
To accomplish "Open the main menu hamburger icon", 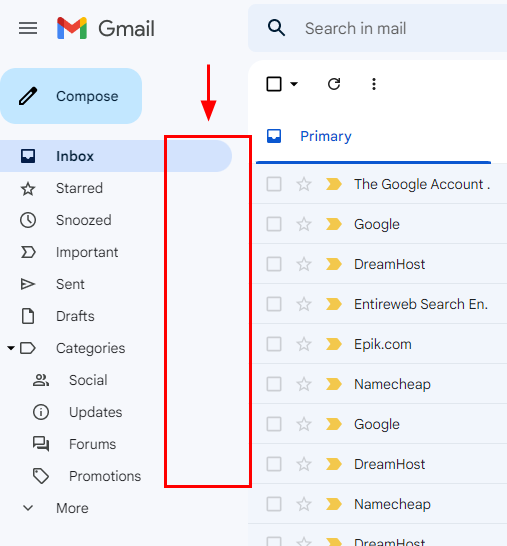I will coord(28,28).
